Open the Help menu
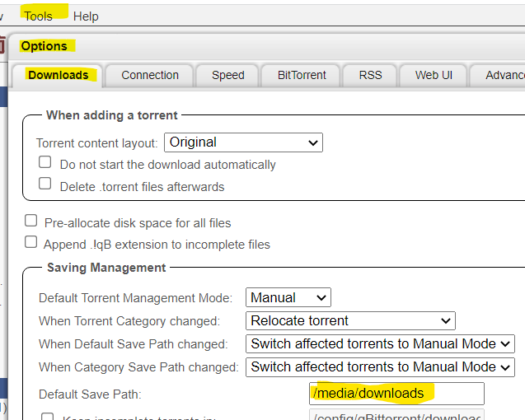This screenshot has height=420, width=525. (x=86, y=16)
